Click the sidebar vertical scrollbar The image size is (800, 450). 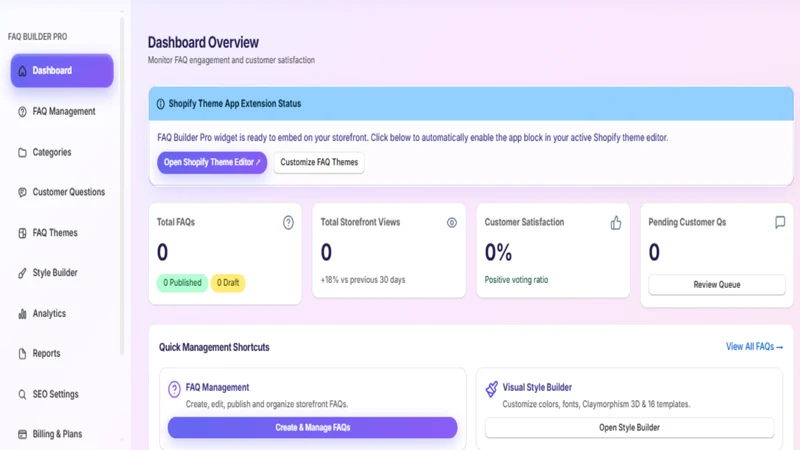click(x=122, y=186)
